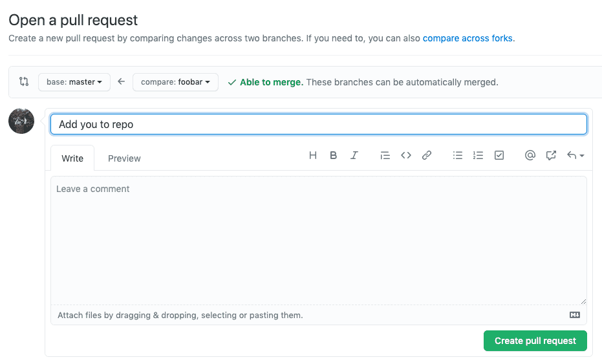This screenshot has height=364, width=602.
Task: Open the compare across forks link
Action: coord(468,38)
